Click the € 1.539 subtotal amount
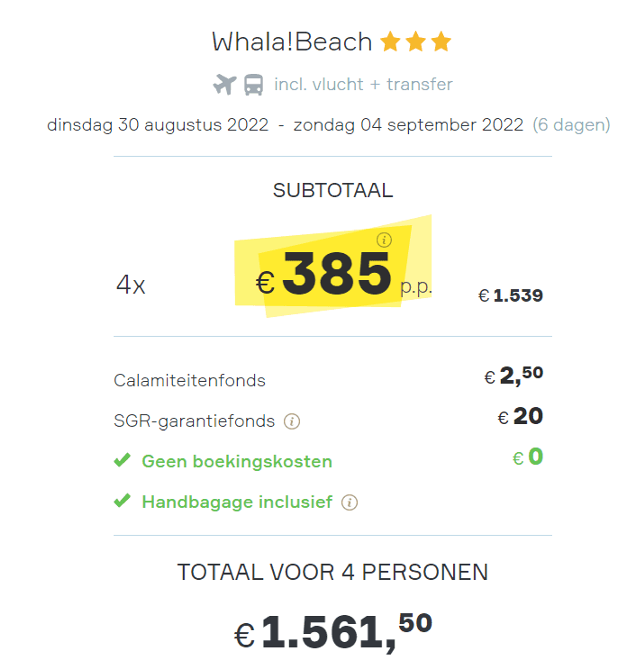Viewport: 644px width, 660px height. pyautogui.click(x=510, y=296)
